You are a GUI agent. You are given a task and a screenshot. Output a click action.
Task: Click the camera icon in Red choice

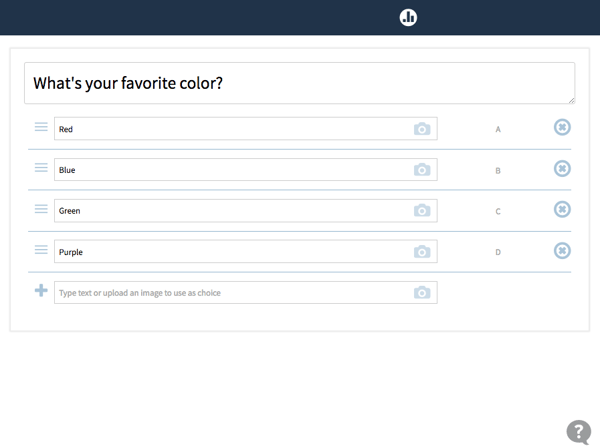[422, 129]
